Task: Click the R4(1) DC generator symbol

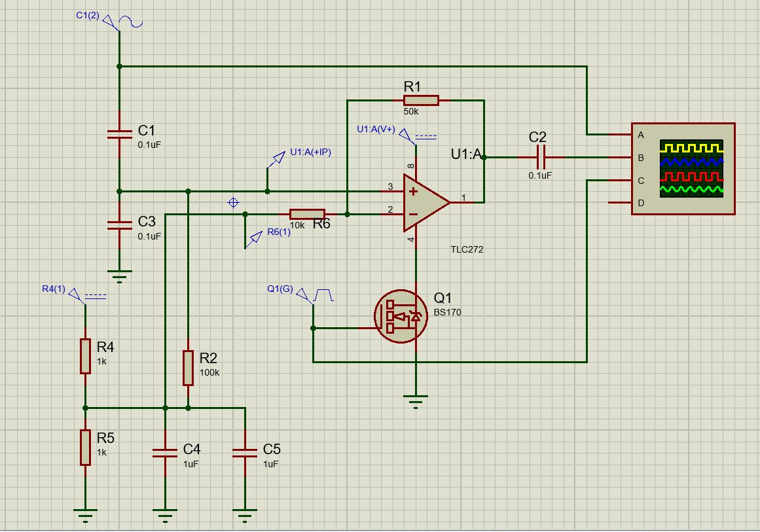Action: (x=87, y=295)
